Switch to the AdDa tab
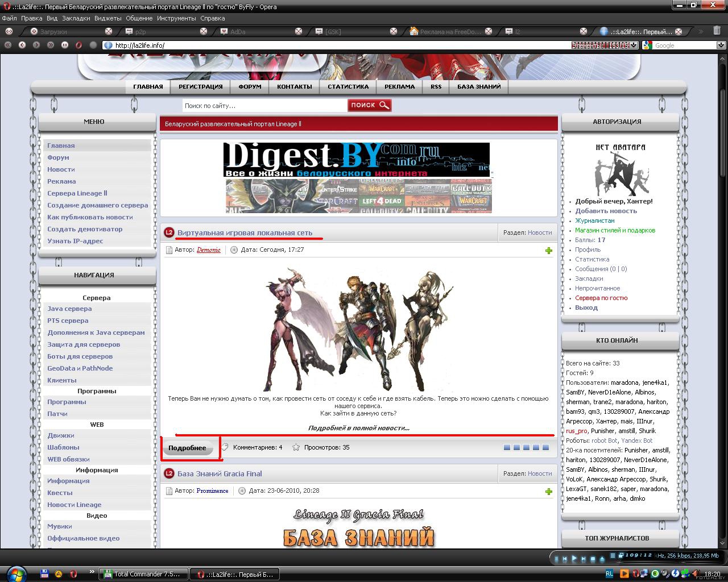This screenshot has width=728, height=582. (257, 31)
